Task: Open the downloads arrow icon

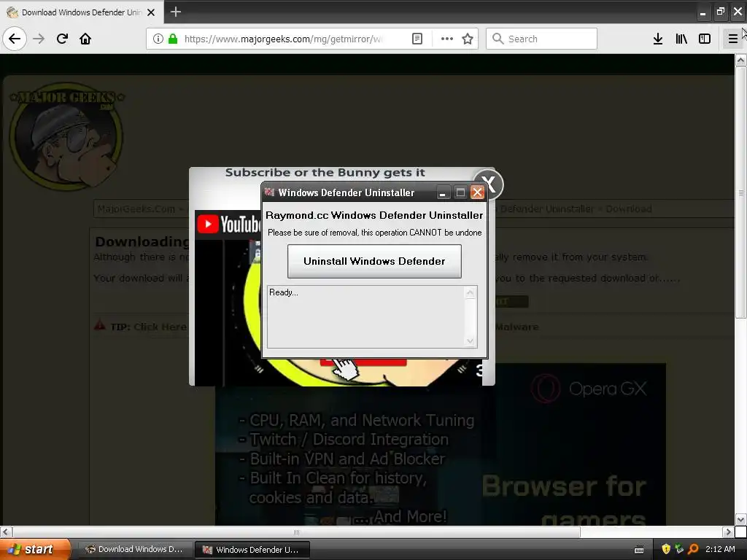Action: (658, 39)
